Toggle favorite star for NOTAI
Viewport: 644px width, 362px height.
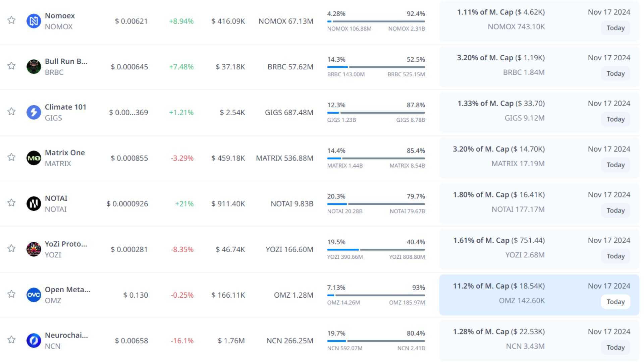point(11,202)
